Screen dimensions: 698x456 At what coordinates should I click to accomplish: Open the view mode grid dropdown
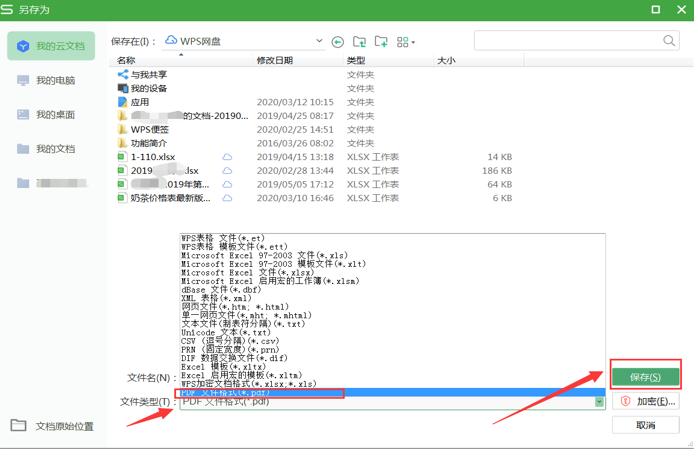pyautogui.click(x=406, y=42)
